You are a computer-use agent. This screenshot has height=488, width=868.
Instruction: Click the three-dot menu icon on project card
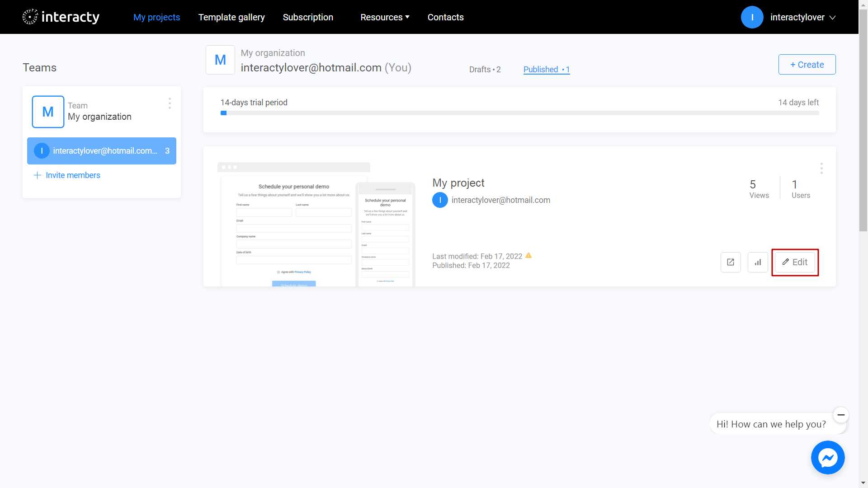click(821, 168)
